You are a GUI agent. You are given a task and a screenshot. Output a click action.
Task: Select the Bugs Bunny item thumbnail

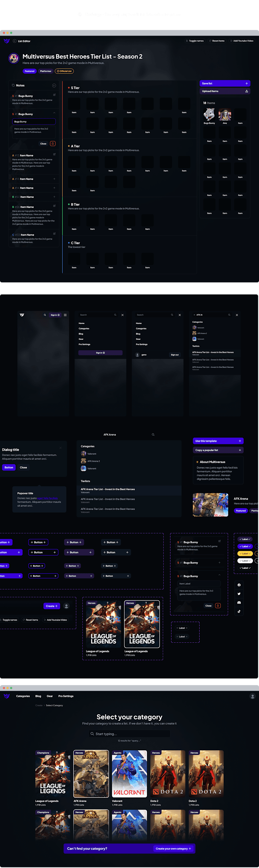209,114
